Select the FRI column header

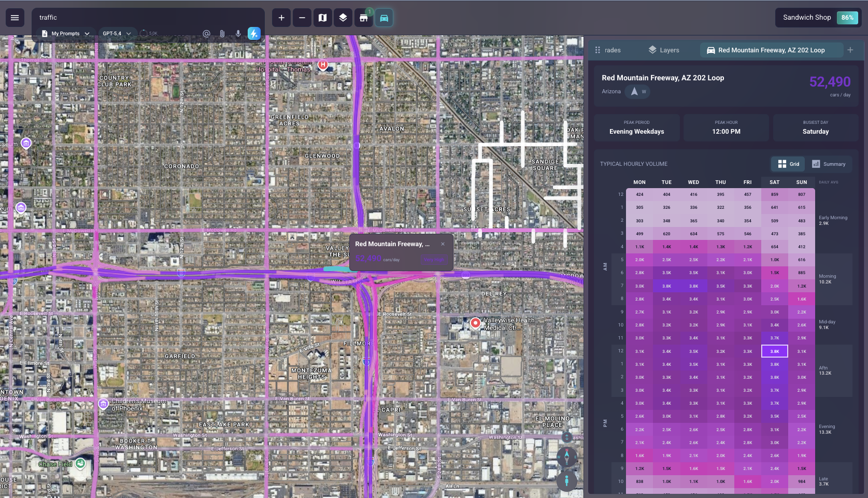coord(747,182)
